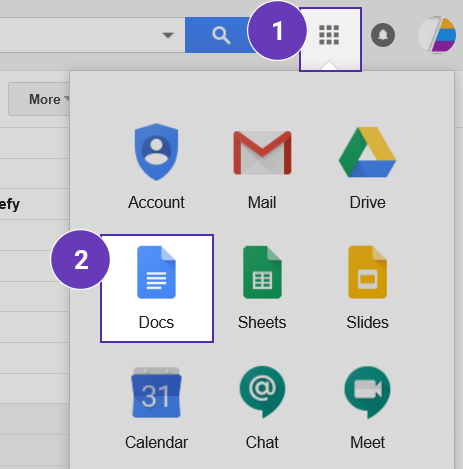Open the Meet app icon
Image resolution: width=463 pixels, height=469 pixels.
[x=367, y=392]
